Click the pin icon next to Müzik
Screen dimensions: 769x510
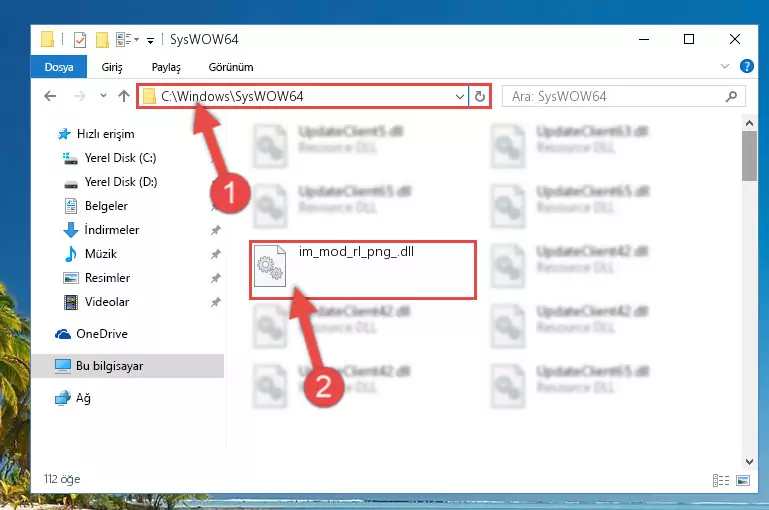point(216,254)
